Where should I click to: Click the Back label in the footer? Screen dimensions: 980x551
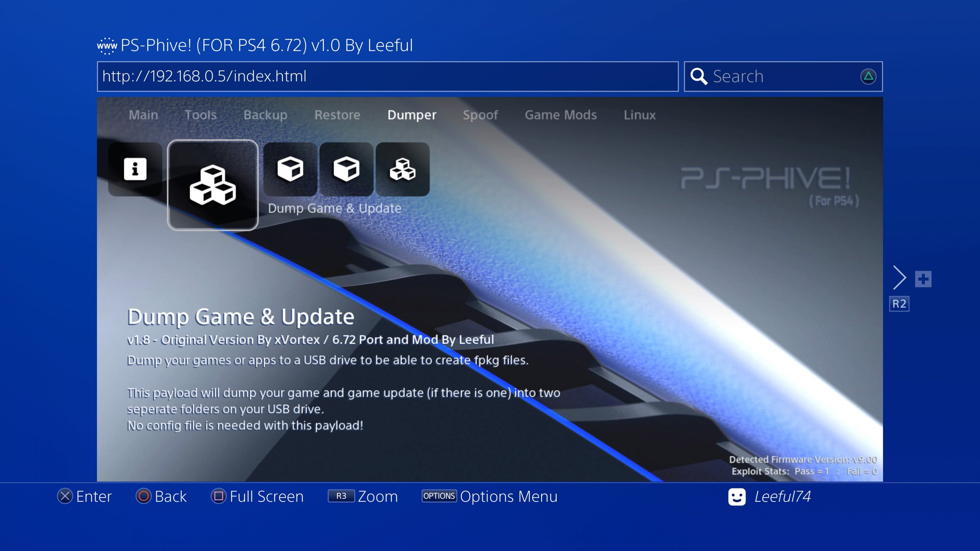(171, 497)
